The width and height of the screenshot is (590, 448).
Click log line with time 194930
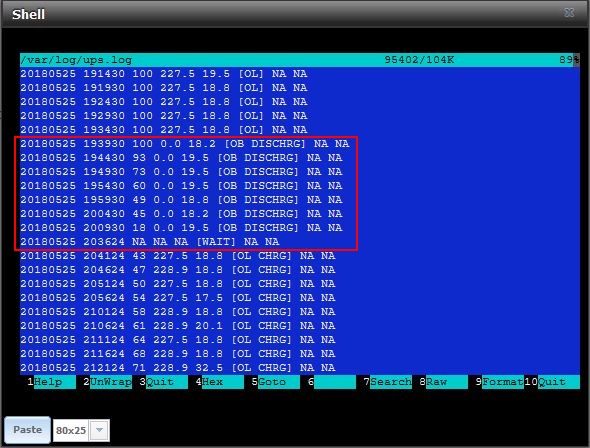[x=181, y=172]
